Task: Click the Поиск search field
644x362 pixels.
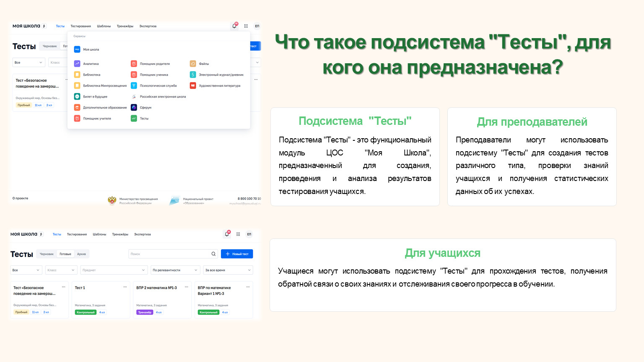Action: click(x=173, y=254)
